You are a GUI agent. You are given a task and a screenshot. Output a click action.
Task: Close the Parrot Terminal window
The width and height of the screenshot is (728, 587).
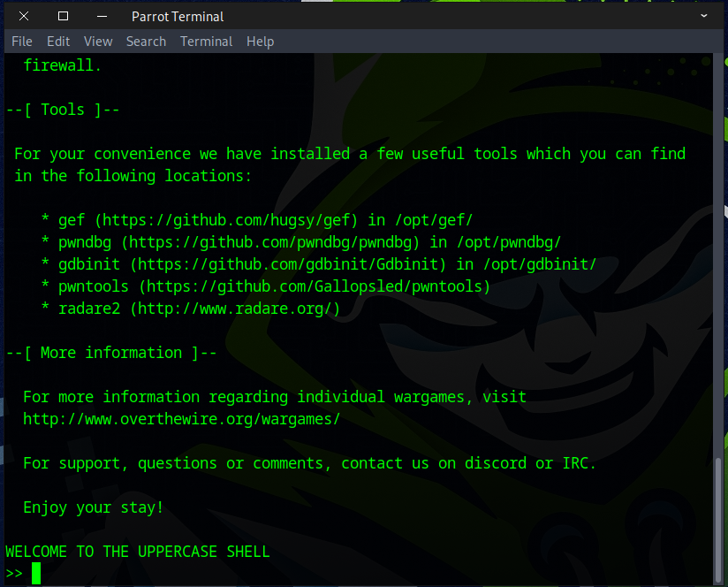pos(23,16)
